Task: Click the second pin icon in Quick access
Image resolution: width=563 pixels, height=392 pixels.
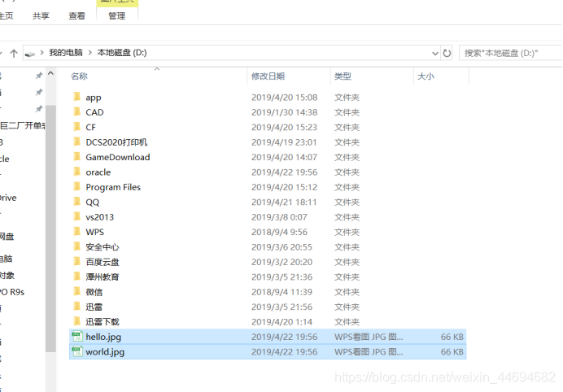Action: [39, 92]
